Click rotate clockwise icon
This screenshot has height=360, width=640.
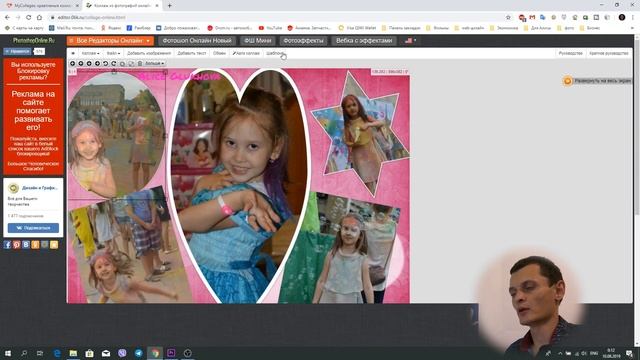click(114, 63)
